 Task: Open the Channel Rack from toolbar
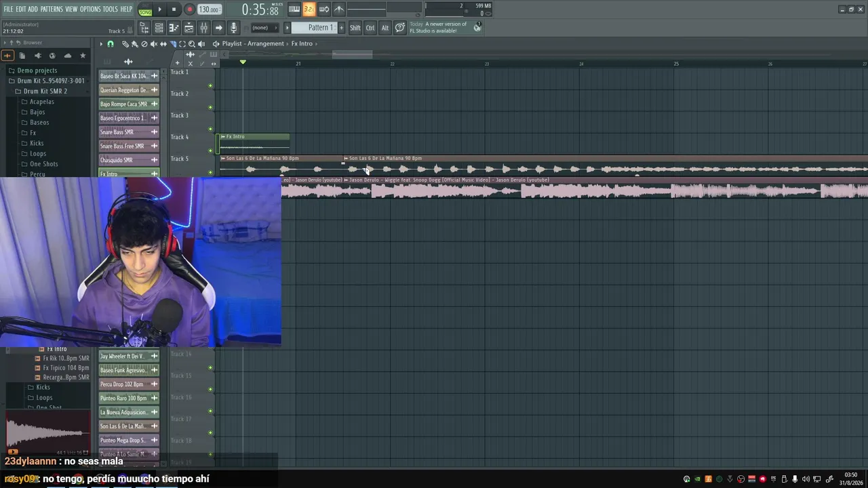click(x=159, y=28)
